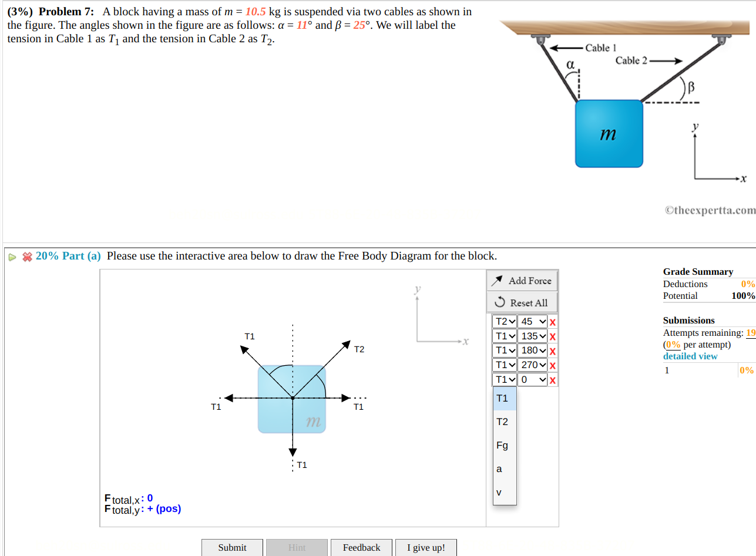Delete the T1 135° force entry's red X

pyautogui.click(x=553, y=335)
